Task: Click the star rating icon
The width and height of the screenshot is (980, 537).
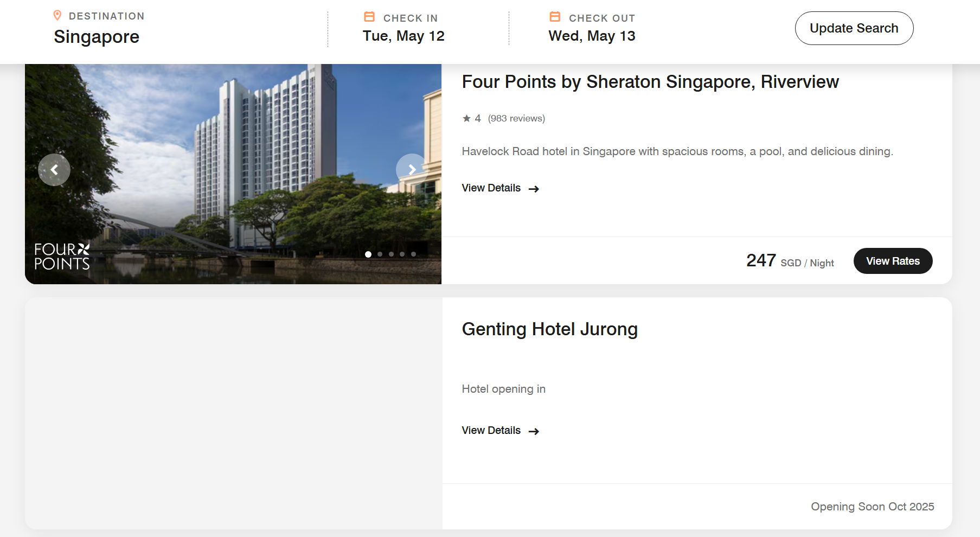Action: (x=466, y=118)
